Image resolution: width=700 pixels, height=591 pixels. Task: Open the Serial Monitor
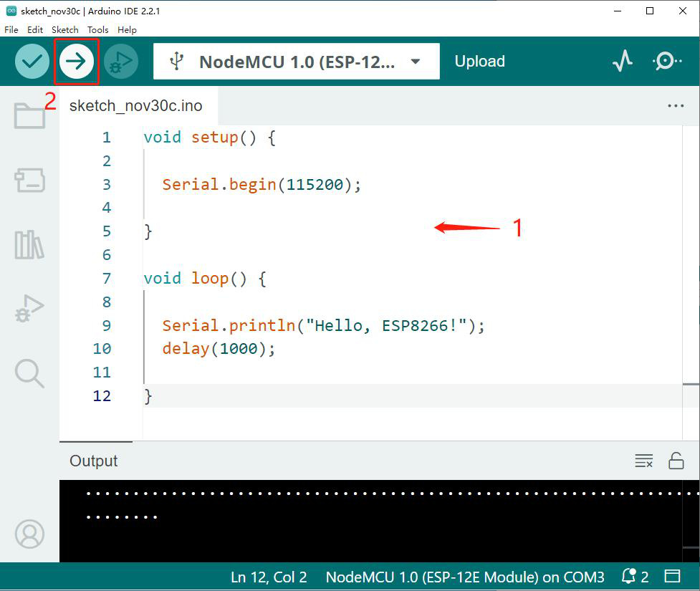pos(667,61)
